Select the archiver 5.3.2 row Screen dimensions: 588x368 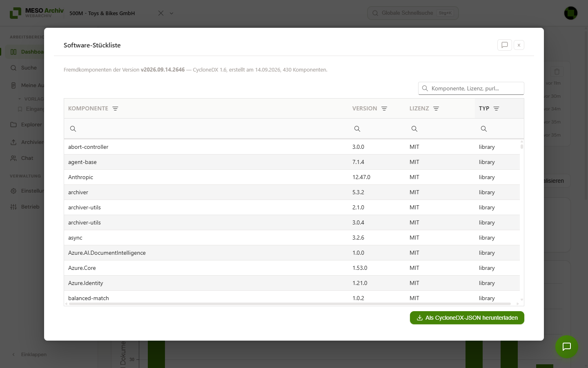[292, 192]
